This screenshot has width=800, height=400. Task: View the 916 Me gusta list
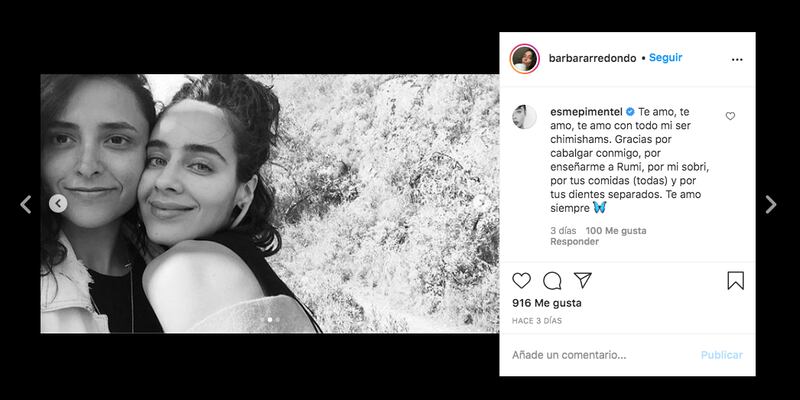click(x=547, y=303)
